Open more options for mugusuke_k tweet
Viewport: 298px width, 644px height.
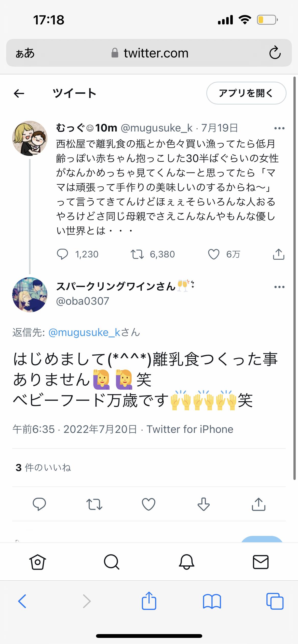pyautogui.click(x=279, y=128)
